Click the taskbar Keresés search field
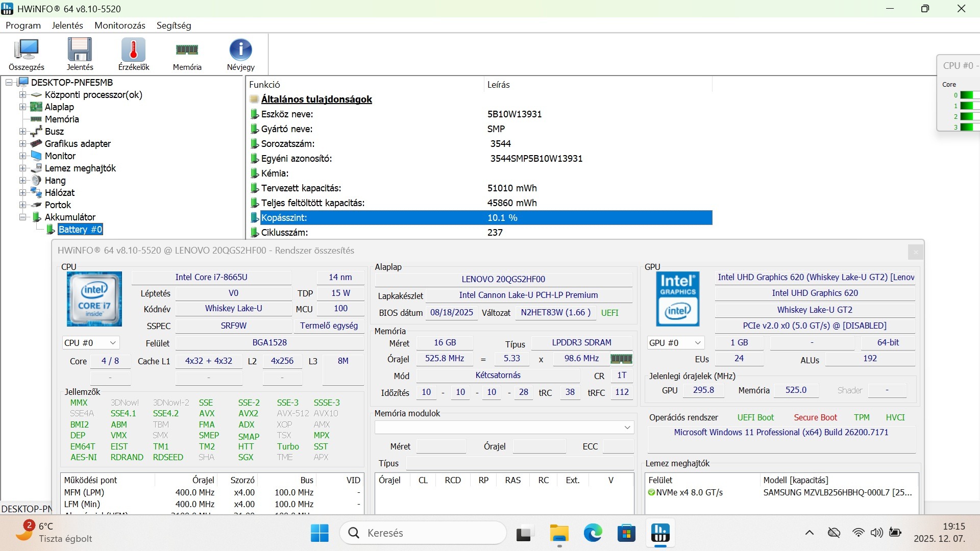 point(423,533)
